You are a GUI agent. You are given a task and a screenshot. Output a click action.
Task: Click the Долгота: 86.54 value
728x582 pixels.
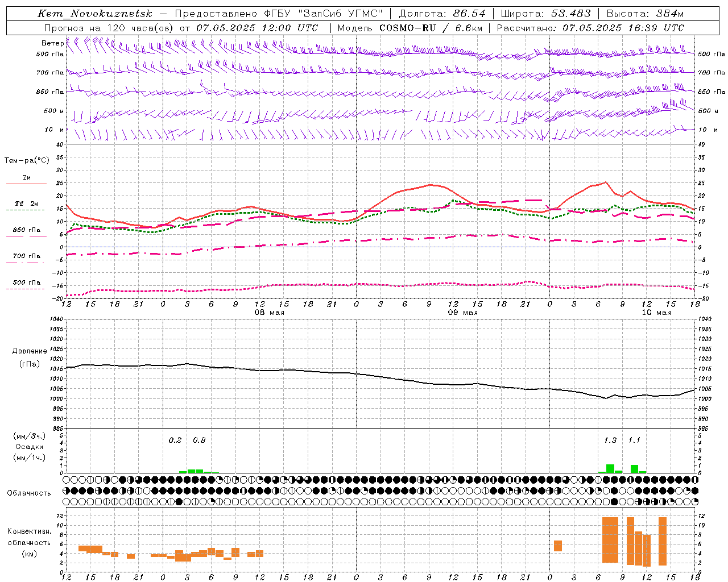click(442, 14)
